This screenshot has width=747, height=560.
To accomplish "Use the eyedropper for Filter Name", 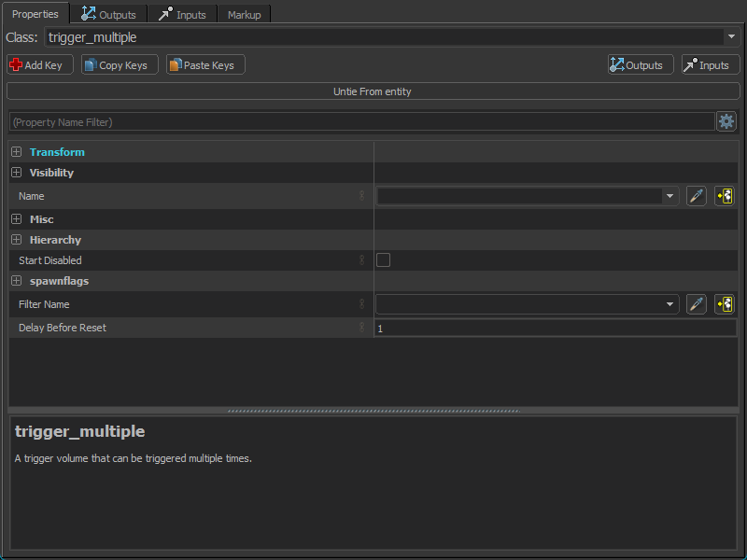I will tap(696, 303).
